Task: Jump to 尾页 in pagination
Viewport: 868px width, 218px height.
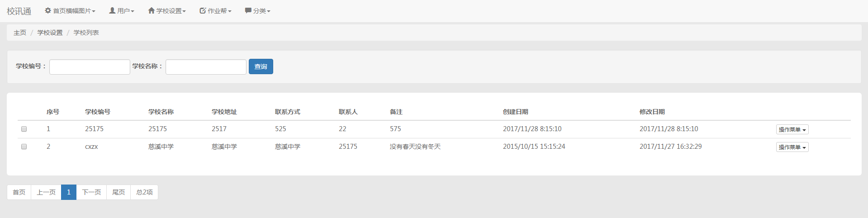Action: [x=119, y=192]
